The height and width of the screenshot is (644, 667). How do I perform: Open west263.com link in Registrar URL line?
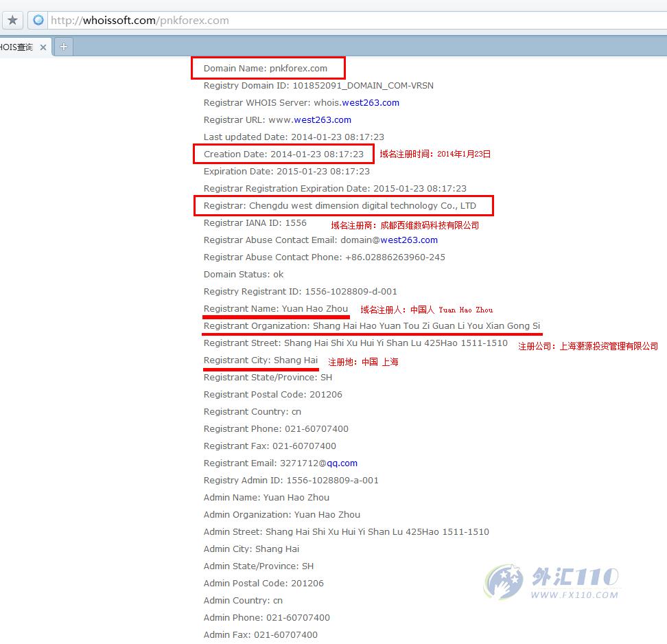(323, 119)
